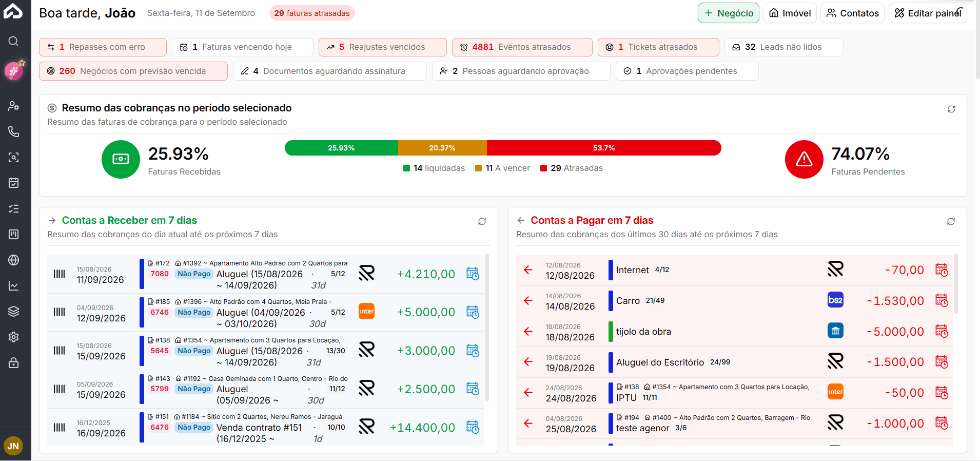Refresh the Resumo das cobranças panel

click(x=951, y=109)
